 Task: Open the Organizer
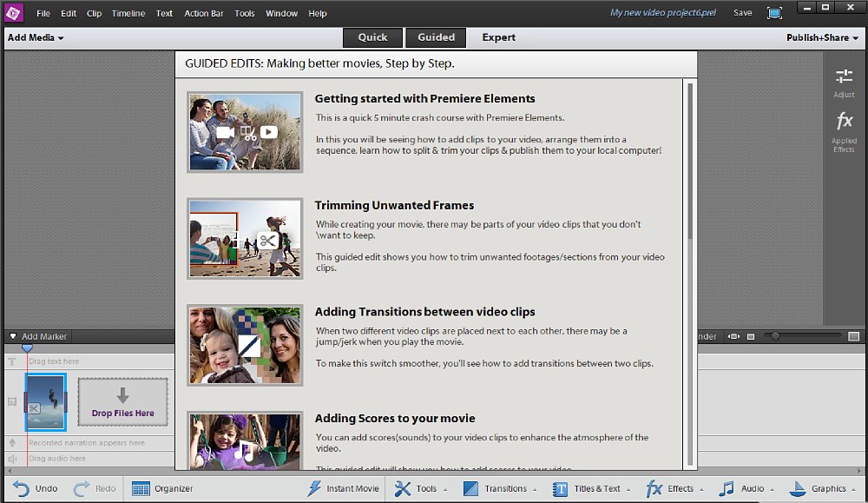tap(163, 488)
